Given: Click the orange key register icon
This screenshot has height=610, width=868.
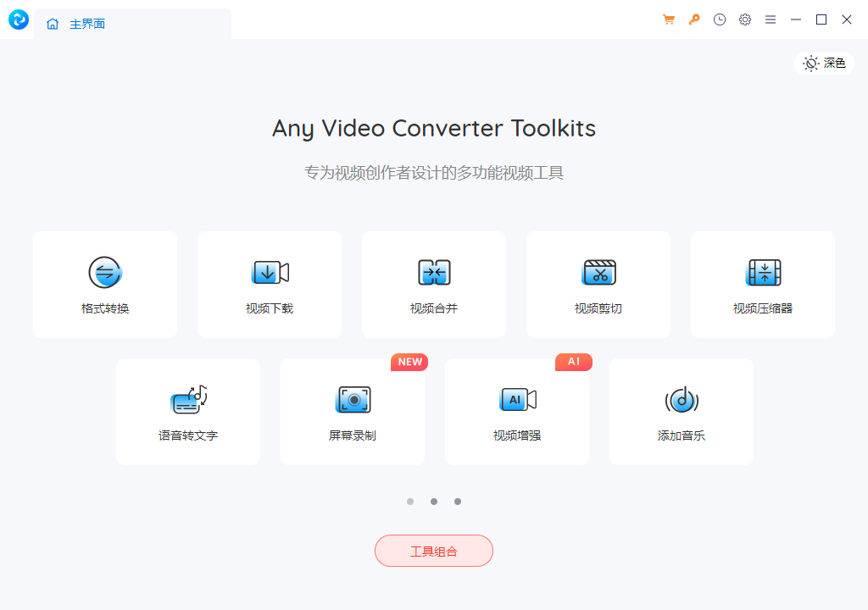Looking at the screenshot, I should (694, 20).
